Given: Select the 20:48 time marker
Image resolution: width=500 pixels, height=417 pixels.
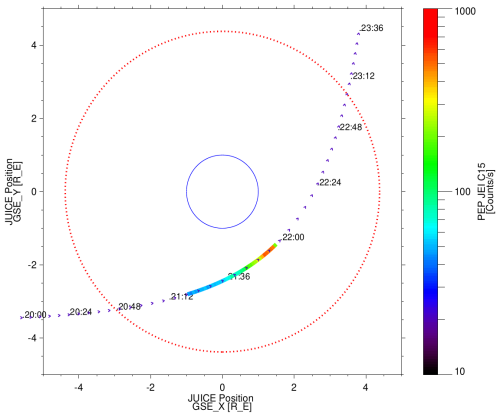Looking at the screenshot, I should pos(129,307).
